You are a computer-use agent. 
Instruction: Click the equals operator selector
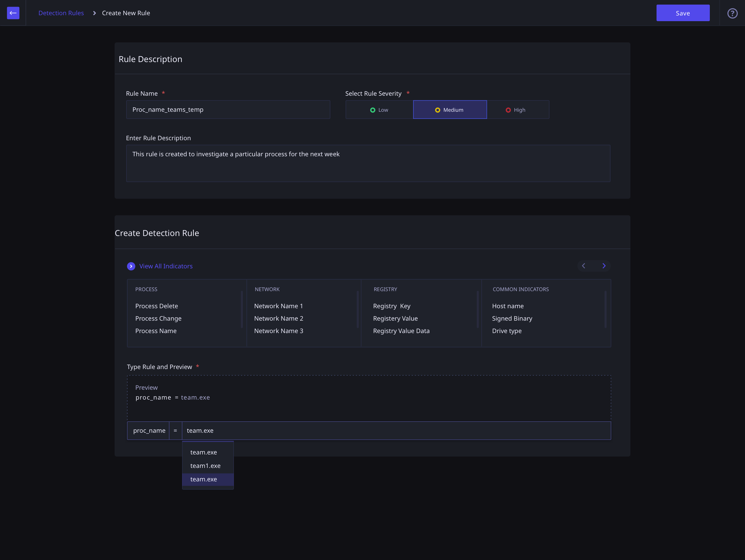pos(175,431)
